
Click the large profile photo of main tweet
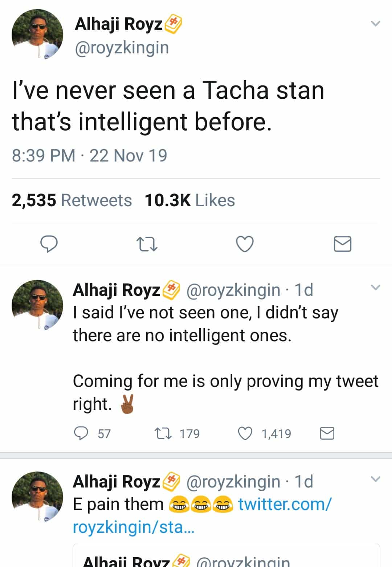click(x=37, y=34)
